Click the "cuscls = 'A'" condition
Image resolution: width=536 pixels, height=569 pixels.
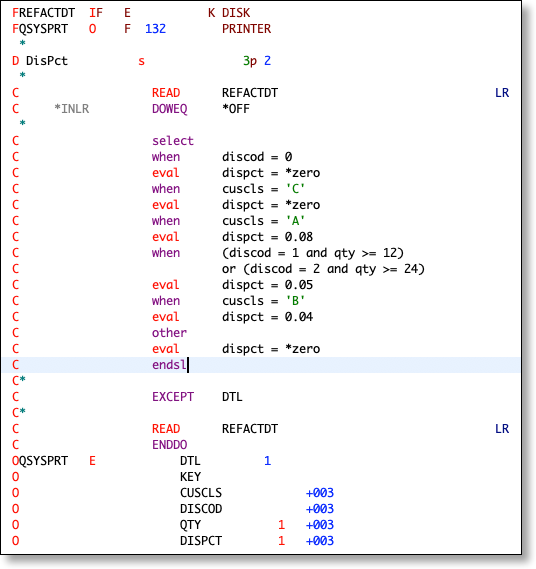263,221
